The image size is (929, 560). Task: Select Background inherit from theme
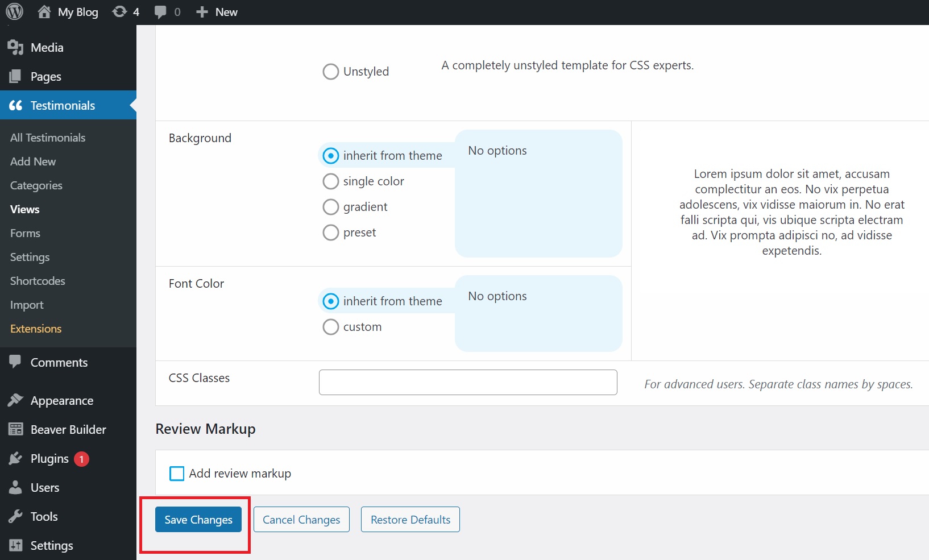[330, 156]
